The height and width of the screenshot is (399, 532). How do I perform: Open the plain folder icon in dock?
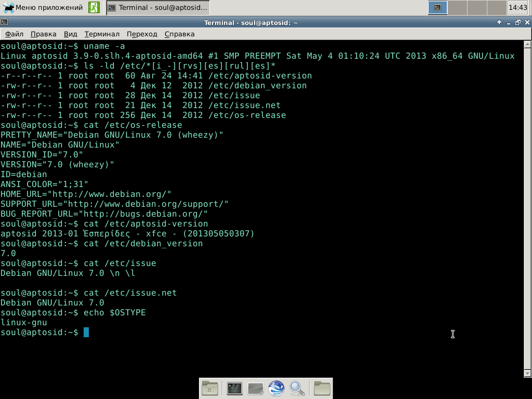322,389
